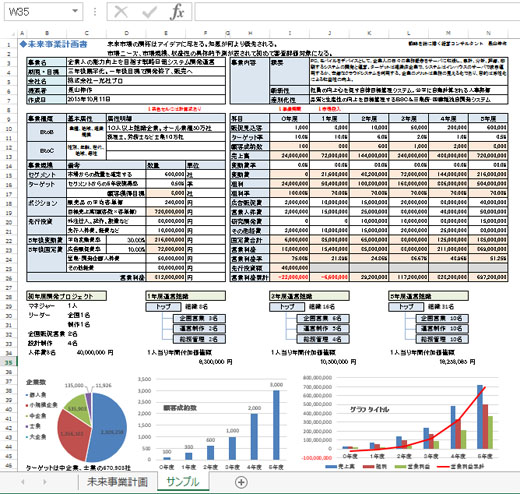Click the セグメント label cell
The height and width of the screenshot is (494, 520).
click(46, 174)
